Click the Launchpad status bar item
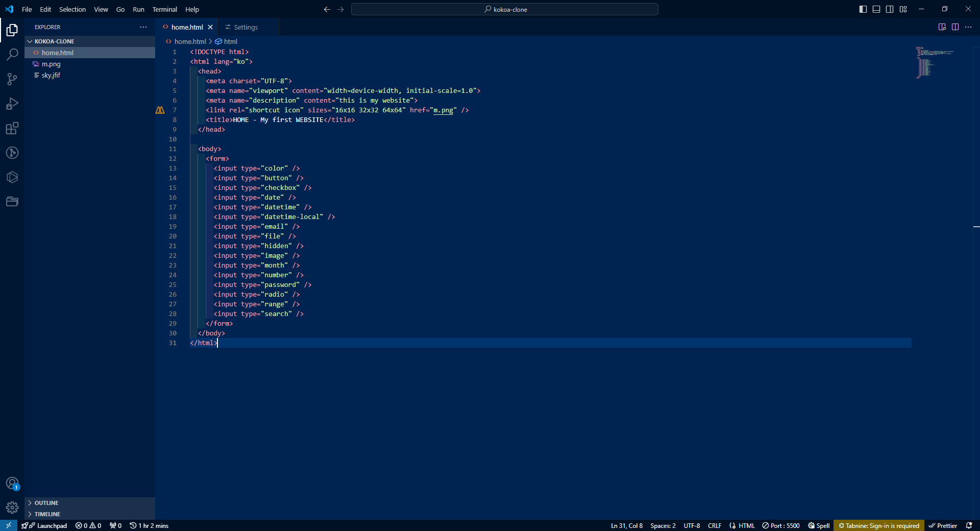The image size is (980, 531). coord(45,525)
